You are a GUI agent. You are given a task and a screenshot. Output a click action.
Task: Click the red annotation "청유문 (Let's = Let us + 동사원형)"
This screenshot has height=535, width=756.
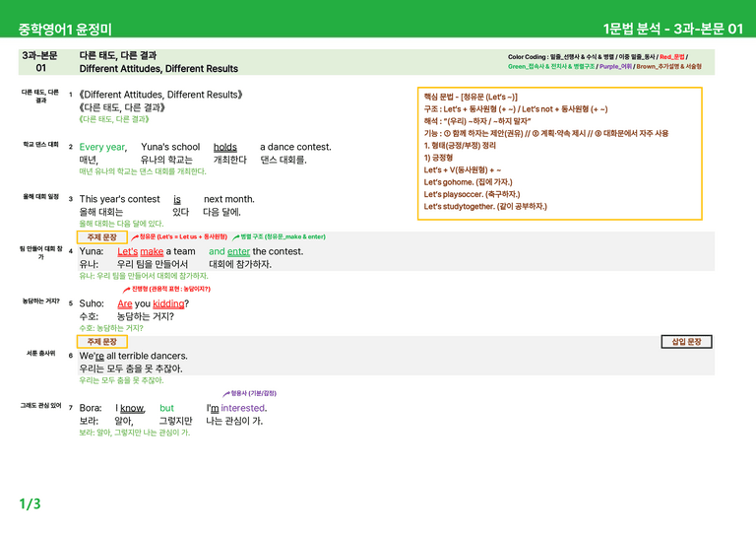tap(183, 236)
